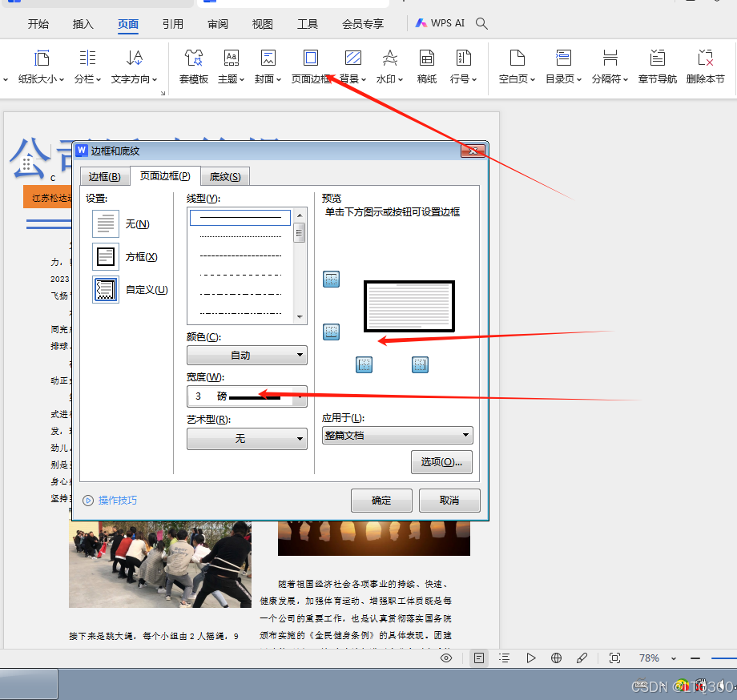Toggle the bottom border in preview
The width and height of the screenshot is (737, 700).
[332, 332]
